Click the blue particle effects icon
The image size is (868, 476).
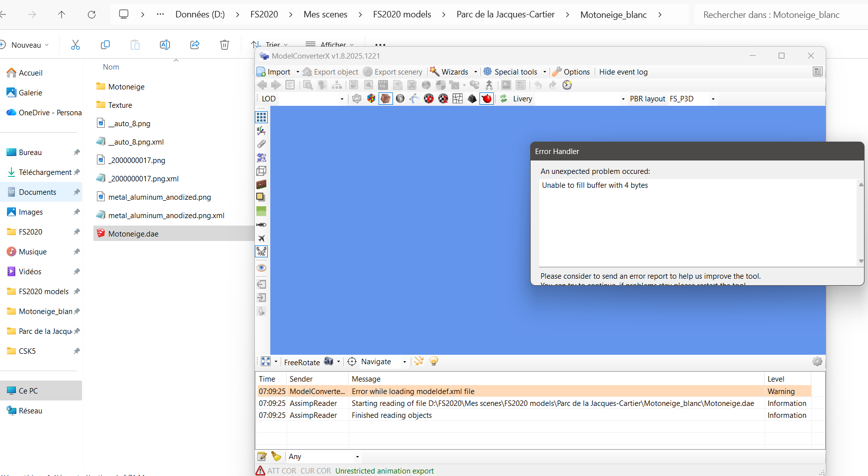261,158
